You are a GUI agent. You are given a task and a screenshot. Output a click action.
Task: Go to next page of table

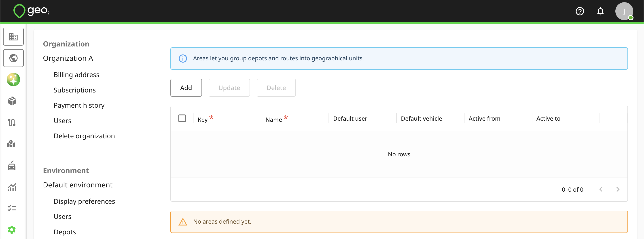618,189
